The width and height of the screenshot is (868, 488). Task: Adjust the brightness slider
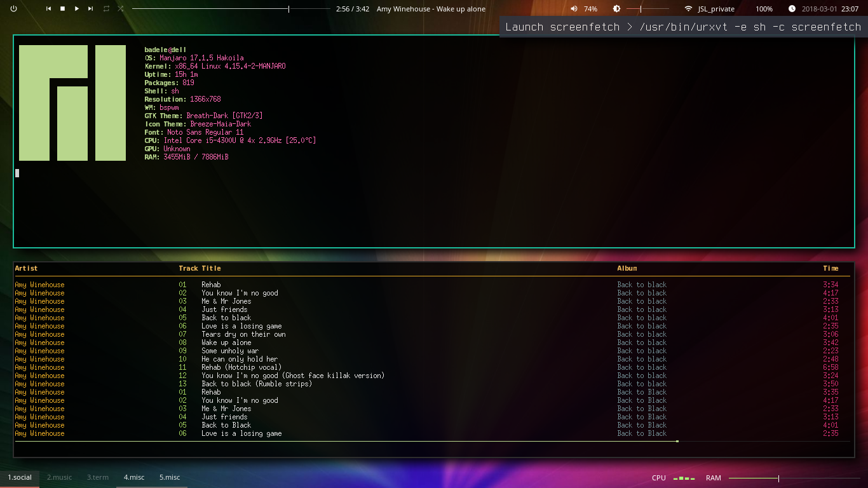(x=648, y=9)
